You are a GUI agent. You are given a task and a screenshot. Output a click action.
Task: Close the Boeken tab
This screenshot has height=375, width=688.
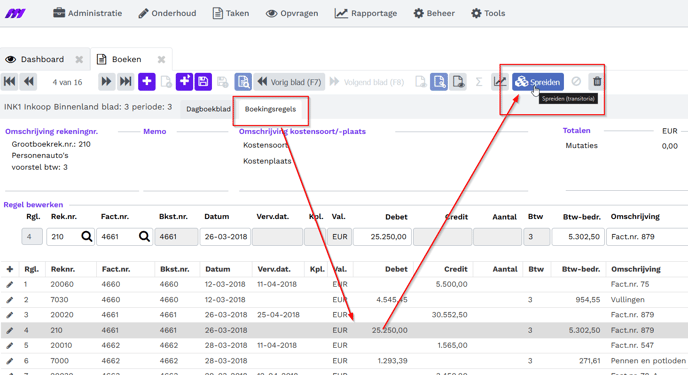tap(161, 59)
